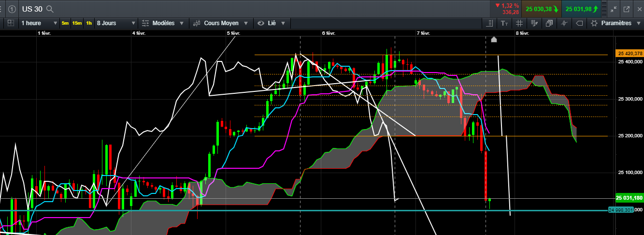Click the price label tag icon

coord(580,23)
